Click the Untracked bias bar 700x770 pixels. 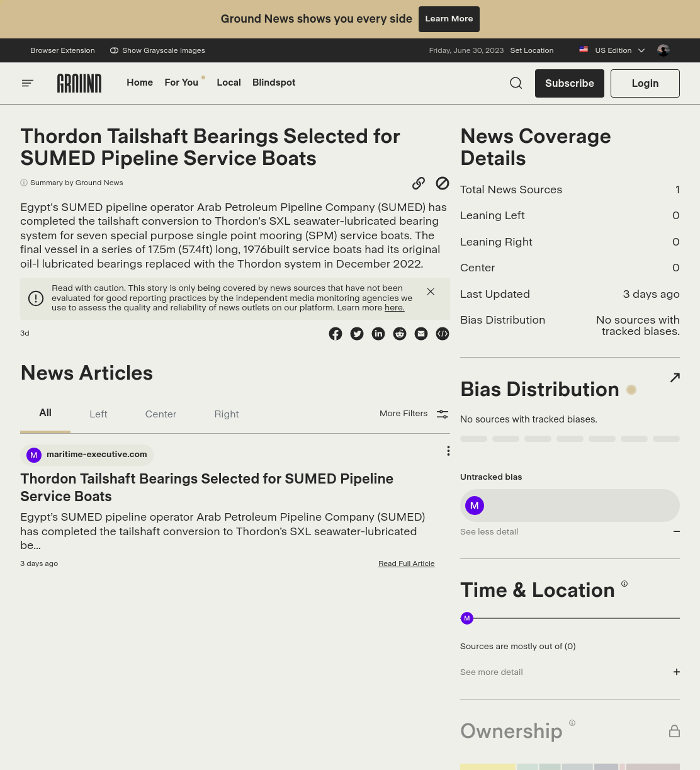click(x=570, y=506)
